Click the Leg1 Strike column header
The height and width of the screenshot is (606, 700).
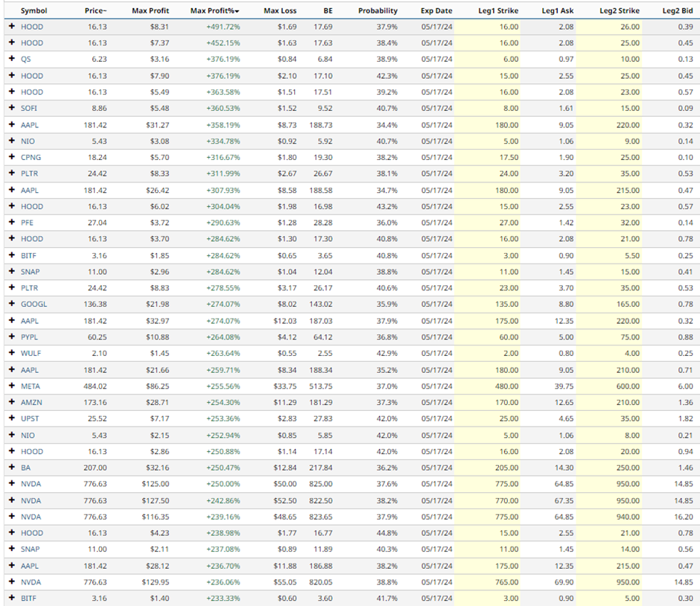point(498,11)
